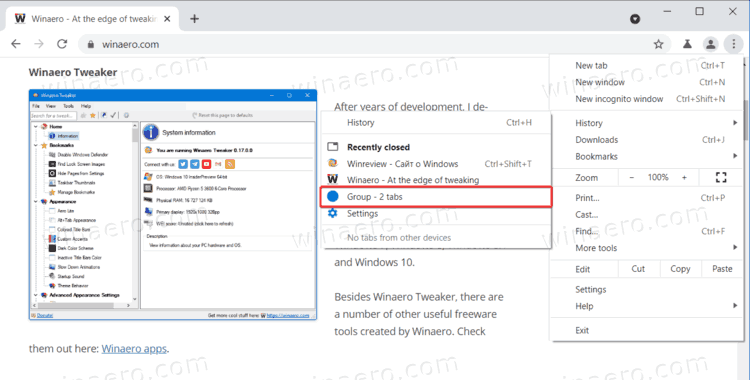750x380 pixels.
Task: Open History in the submenu
Action: tap(436, 123)
